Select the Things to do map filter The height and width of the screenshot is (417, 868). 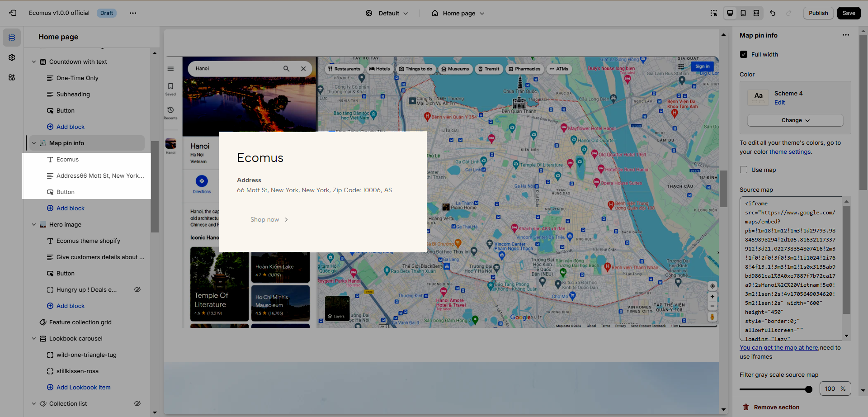415,69
